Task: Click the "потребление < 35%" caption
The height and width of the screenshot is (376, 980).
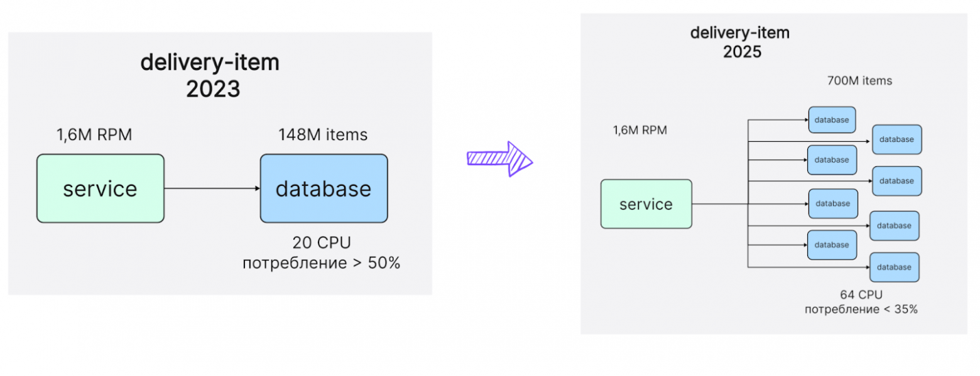Action: tap(861, 309)
